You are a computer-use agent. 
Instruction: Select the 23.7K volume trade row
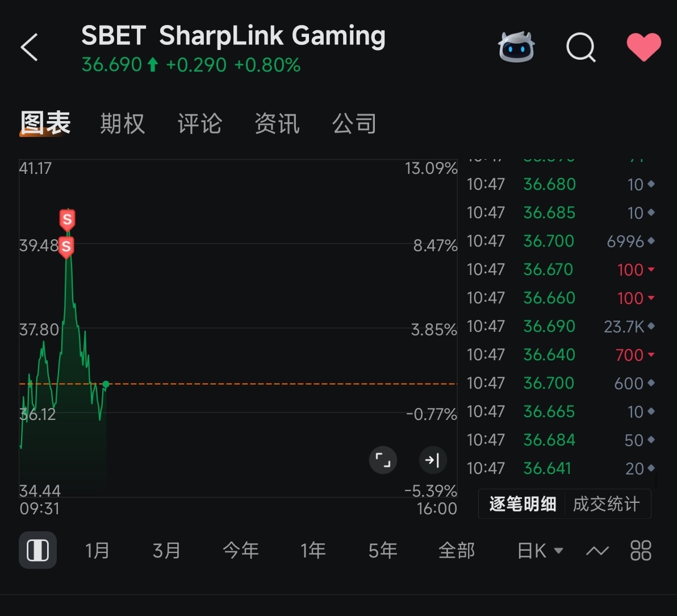(x=561, y=327)
